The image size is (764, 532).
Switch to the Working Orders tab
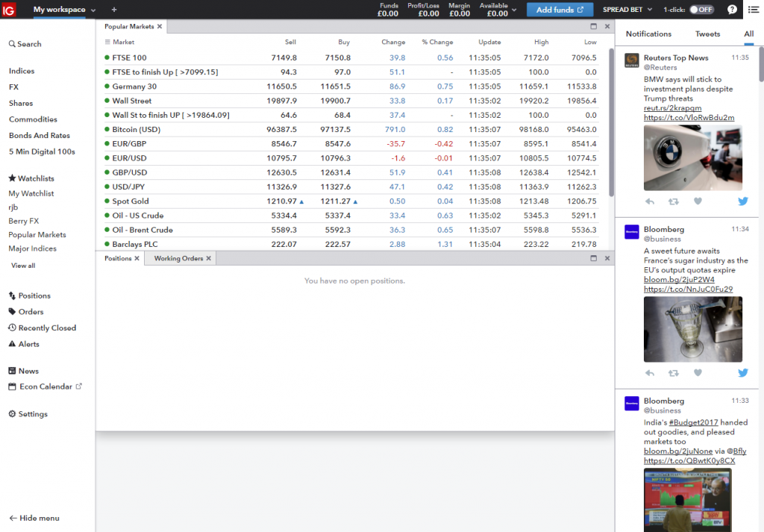click(x=178, y=258)
